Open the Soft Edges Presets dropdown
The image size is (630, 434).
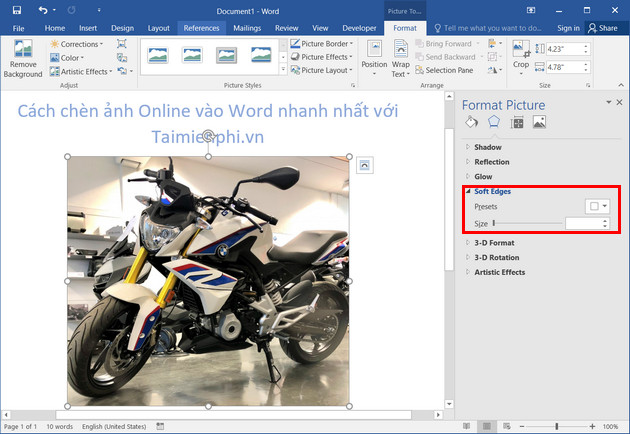coord(597,207)
